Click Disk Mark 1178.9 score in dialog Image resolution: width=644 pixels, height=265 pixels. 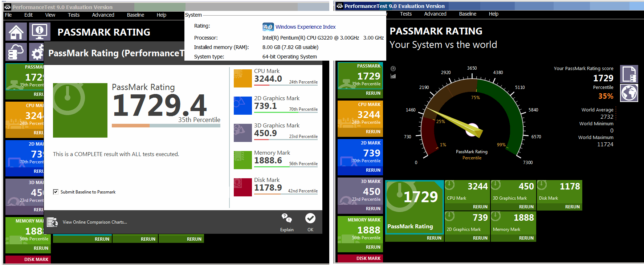(x=268, y=188)
